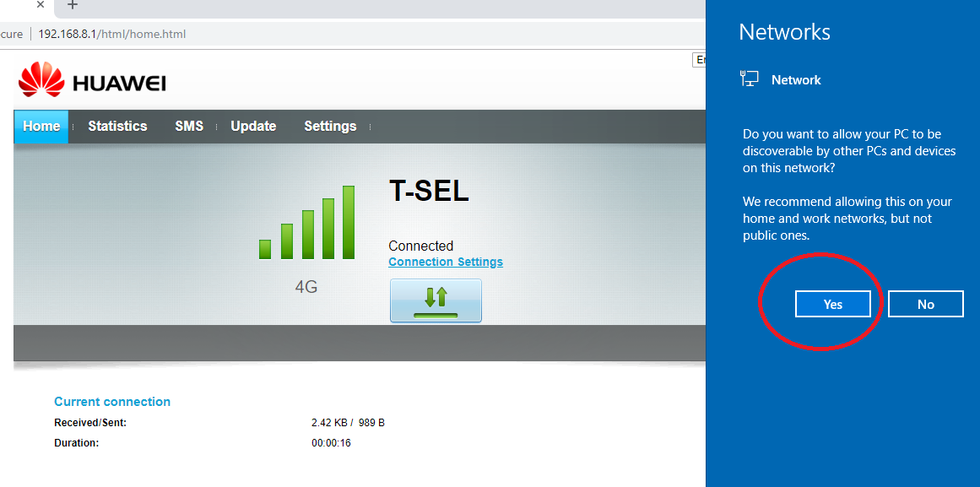Screen dimensions: 980x487
Task: Open the Home tab
Action: [x=41, y=127]
